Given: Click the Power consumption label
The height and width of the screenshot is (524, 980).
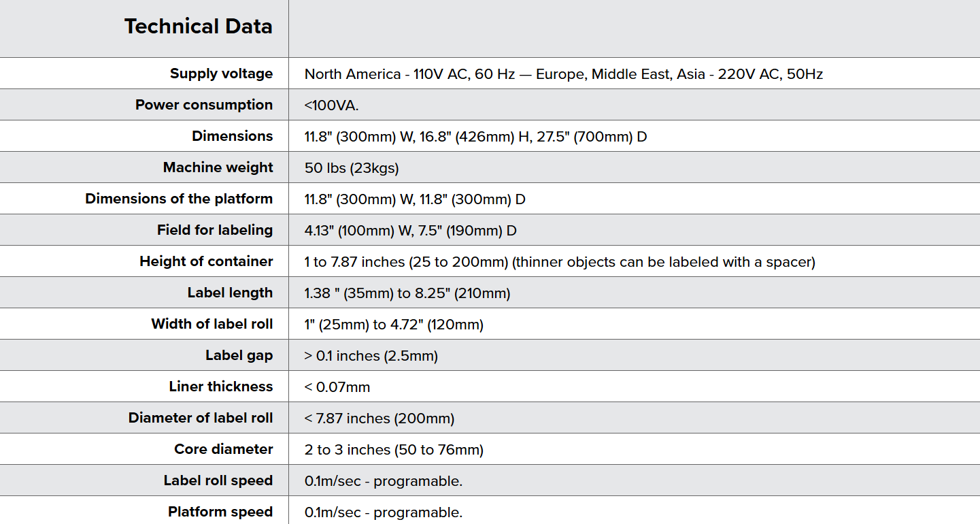Looking at the screenshot, I should click(204, 105).
